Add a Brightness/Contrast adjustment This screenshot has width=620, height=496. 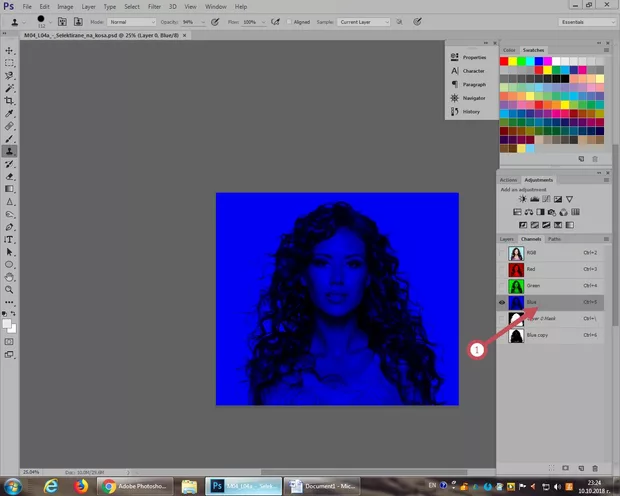point(521,199)
